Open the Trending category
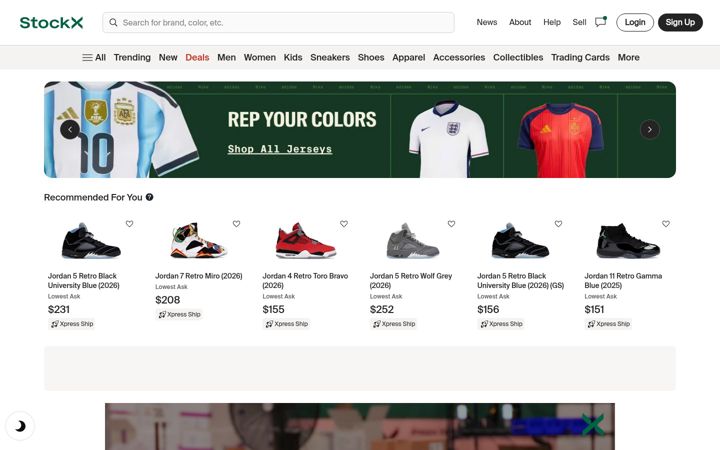The width and height of the screenshot is (720, 450). [x=132, y=57]
